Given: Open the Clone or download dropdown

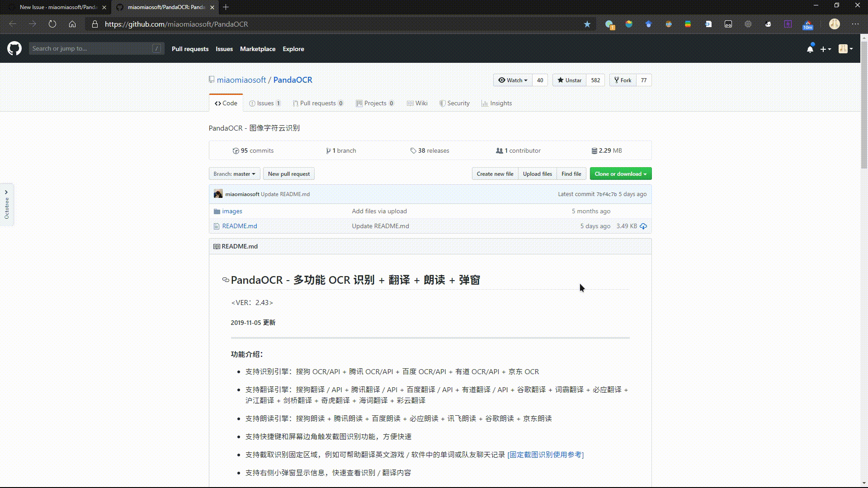Looking at the screenshot, I should tap(620, 174).
